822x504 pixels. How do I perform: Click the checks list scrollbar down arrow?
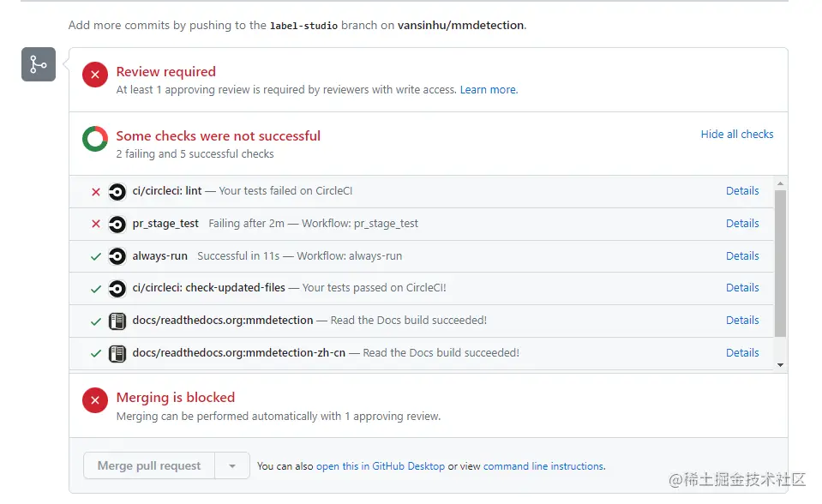(781, 365)
